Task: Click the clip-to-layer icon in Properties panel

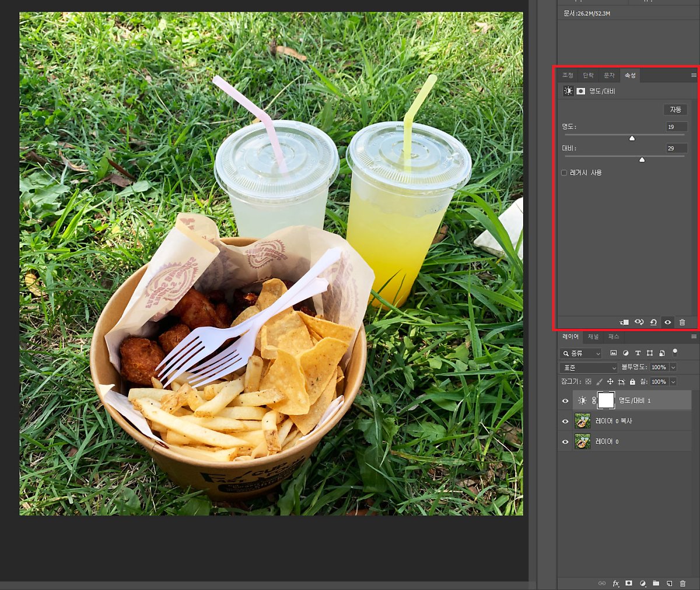Action: [624, 322]
